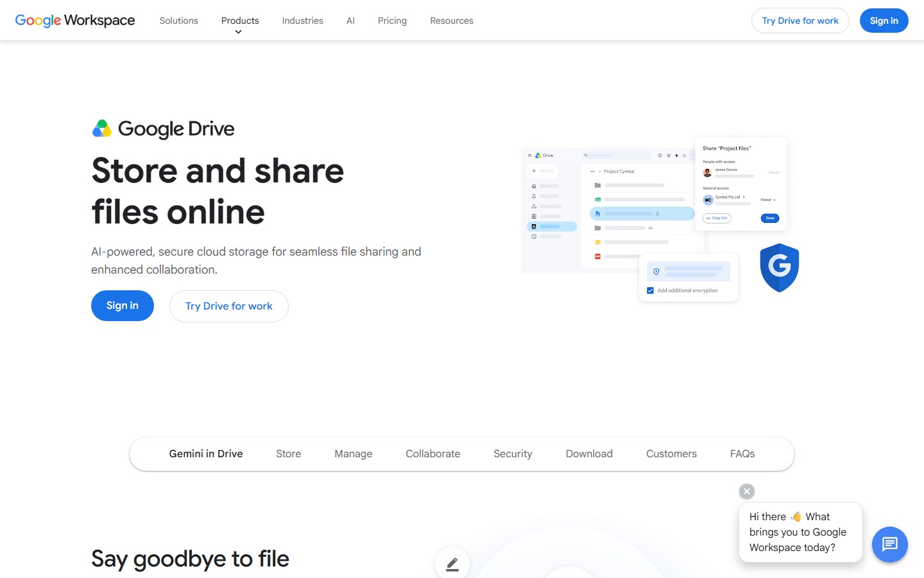Click the Say goodbye to file heading
Screen dimensions: 924x578
190,559
